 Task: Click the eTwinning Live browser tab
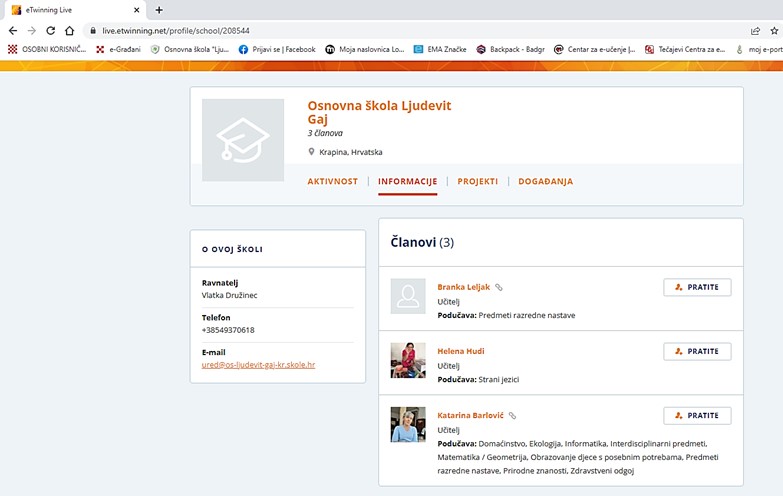tap(74, 10)
